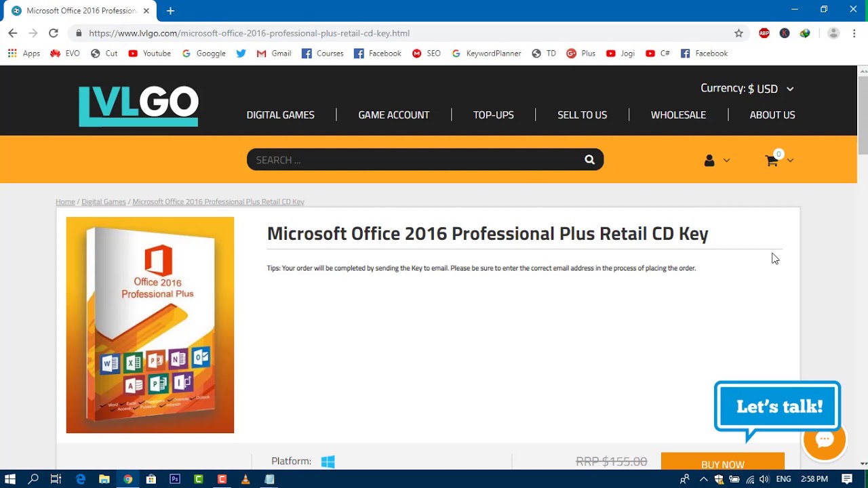Open the Youtube bookmark
The height and width of the screenshot is (488, 868).
[x=150, y=54]
